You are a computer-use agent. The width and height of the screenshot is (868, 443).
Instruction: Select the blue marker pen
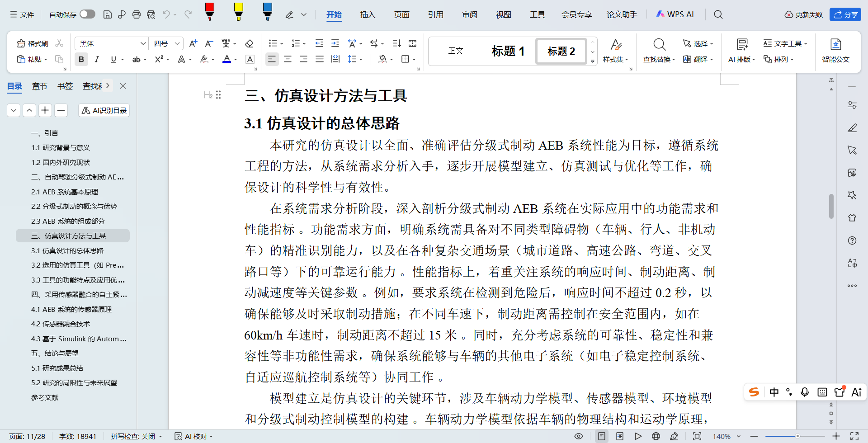(x=268, y=12)
